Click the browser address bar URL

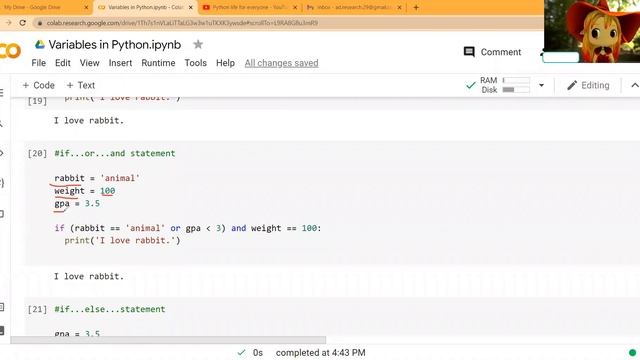(x=182, y=23)
